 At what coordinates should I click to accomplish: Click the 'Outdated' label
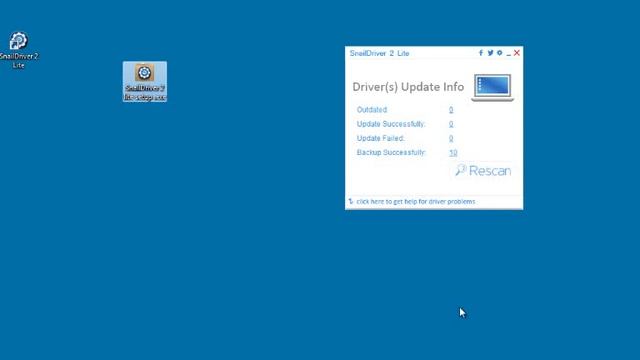pyautogui.click(x=372, y=110)
